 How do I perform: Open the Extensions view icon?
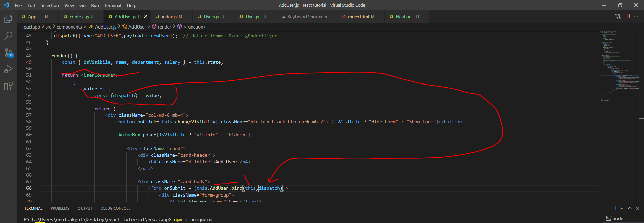coord(8,86)
